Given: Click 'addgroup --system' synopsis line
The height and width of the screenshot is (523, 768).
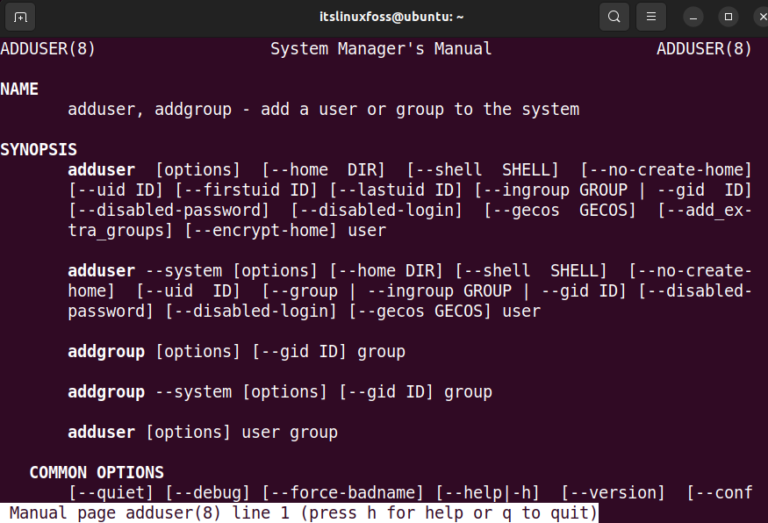Looking at the screenshot, I should click(280, 392).
